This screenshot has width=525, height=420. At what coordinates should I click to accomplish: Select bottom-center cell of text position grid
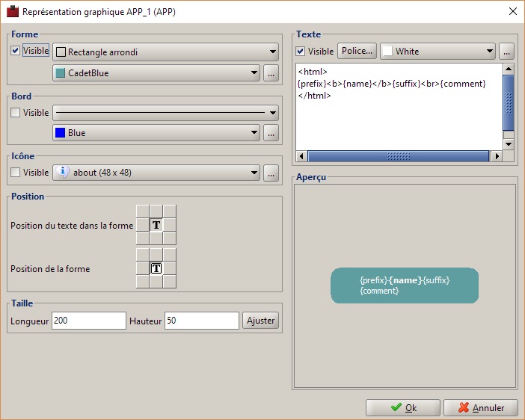click(x=156, y=238)
